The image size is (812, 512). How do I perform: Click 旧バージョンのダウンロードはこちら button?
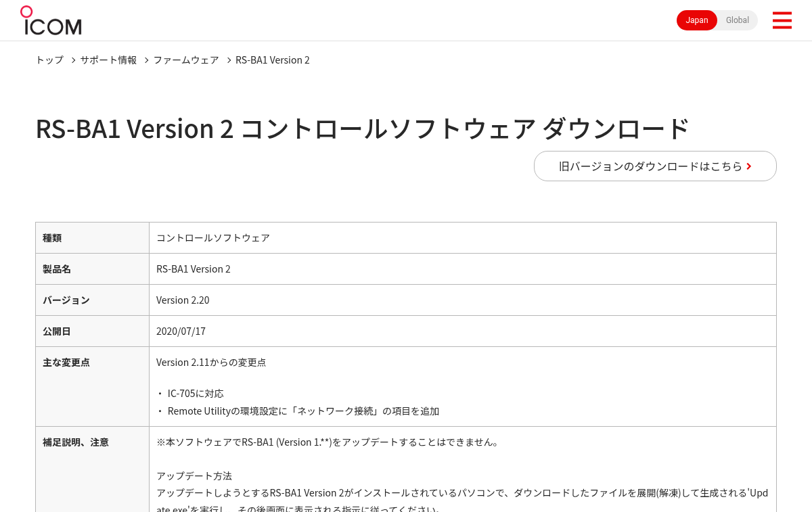coord(655,166)
